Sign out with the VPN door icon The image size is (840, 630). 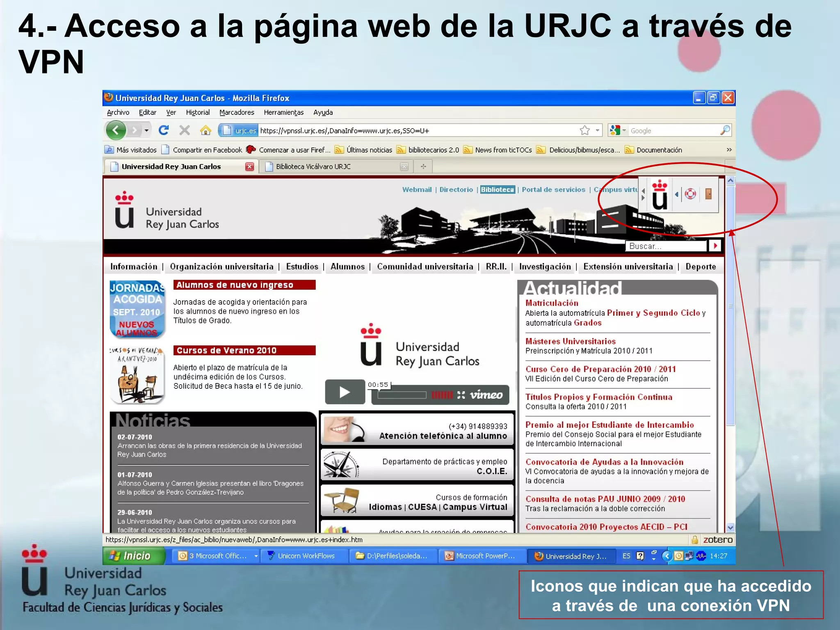click(708, 194)
